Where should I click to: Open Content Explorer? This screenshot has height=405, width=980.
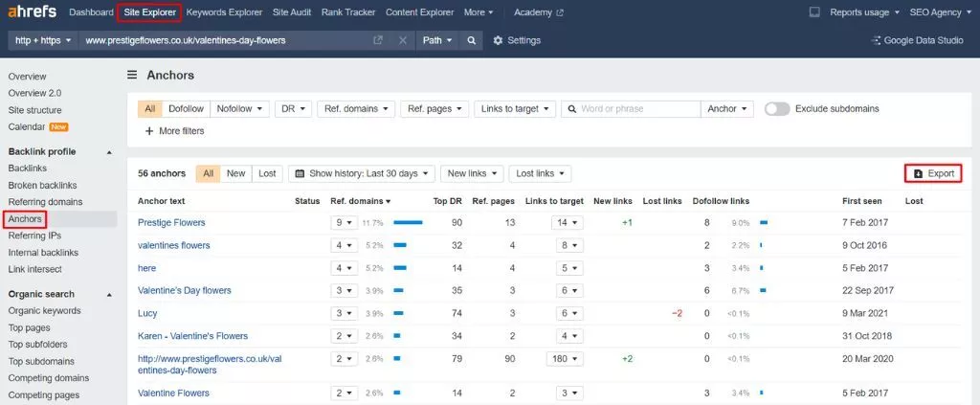(419, 11)
